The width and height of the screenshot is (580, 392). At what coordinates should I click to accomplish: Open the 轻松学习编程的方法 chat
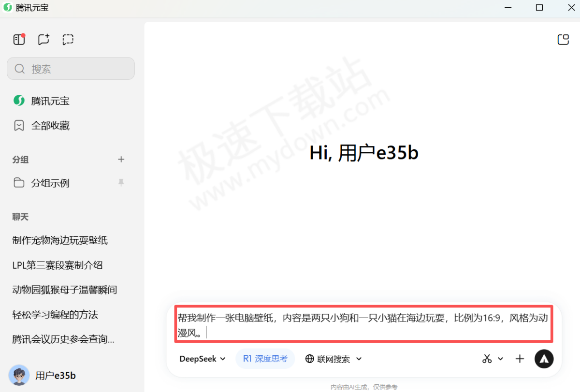click(55, 314)
